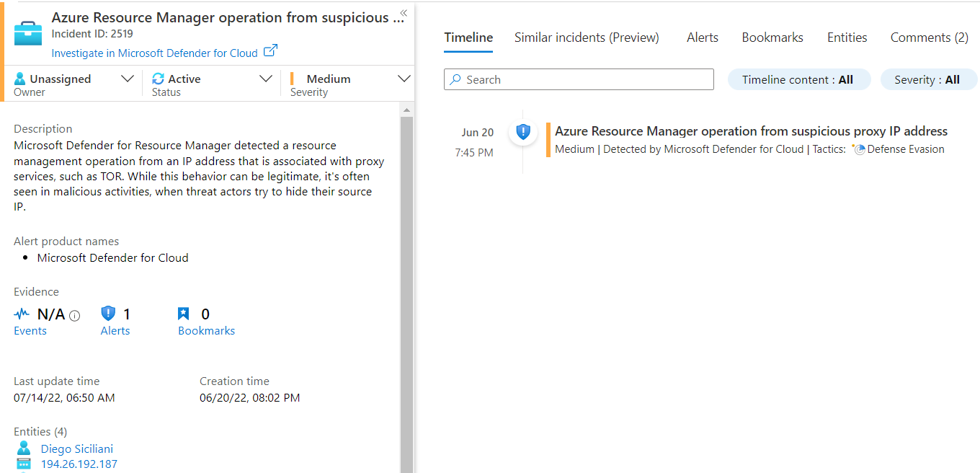
Task: Switch to the Timeline tab
Action: click(468, 37)
